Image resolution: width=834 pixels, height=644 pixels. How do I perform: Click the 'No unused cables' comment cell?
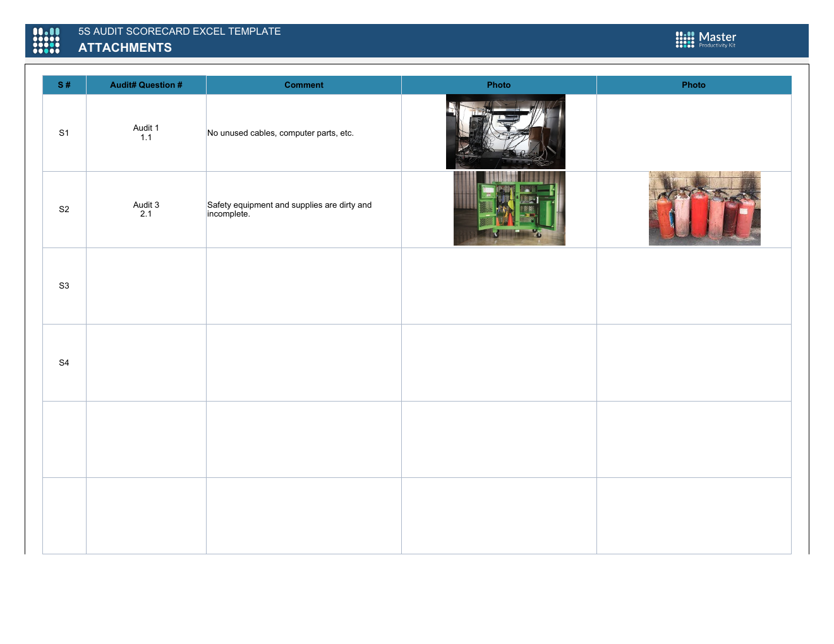(x=304, y=133)
